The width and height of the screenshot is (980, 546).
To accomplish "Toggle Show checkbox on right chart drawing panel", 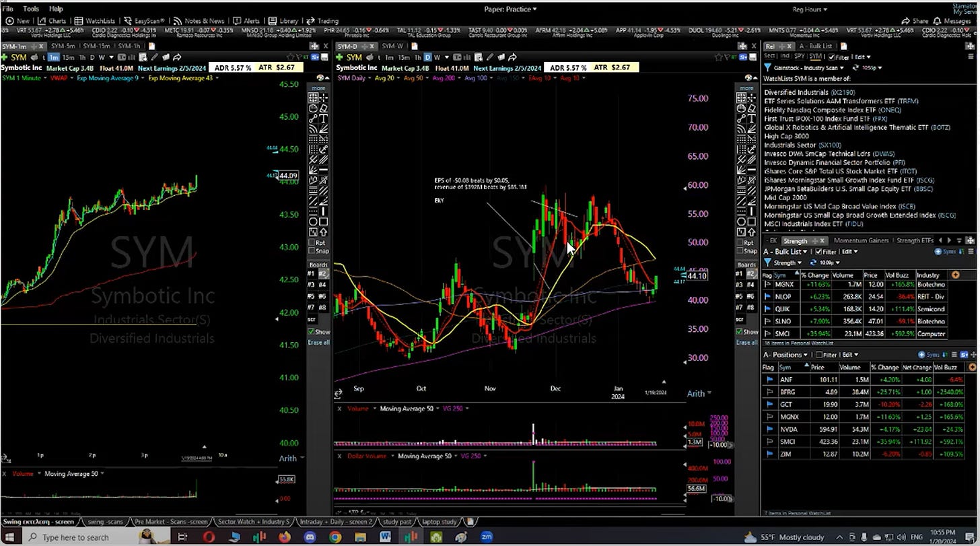I will (739, 331).
